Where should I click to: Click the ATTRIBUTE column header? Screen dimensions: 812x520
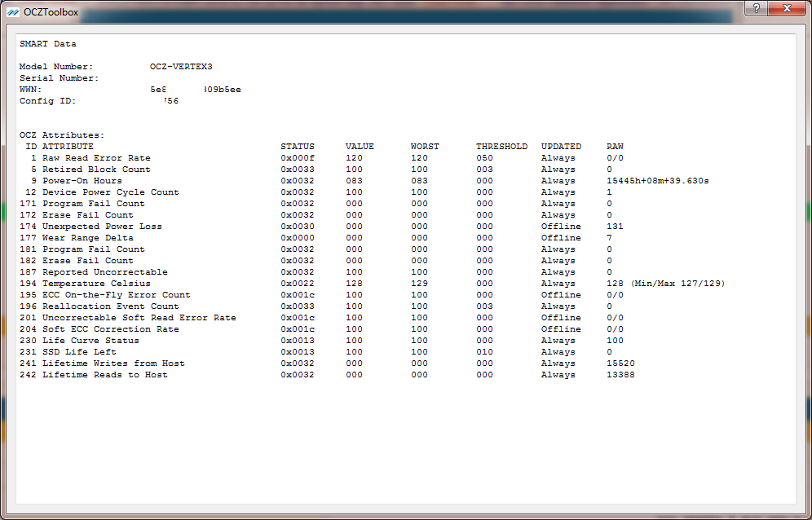pyautogui.click(x=68, y=147)
